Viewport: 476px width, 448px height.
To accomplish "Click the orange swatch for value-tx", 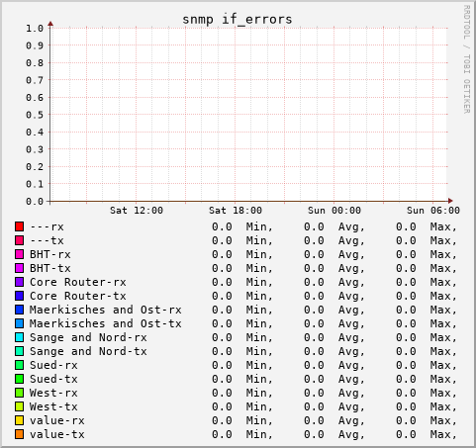I will coord(19,434).
